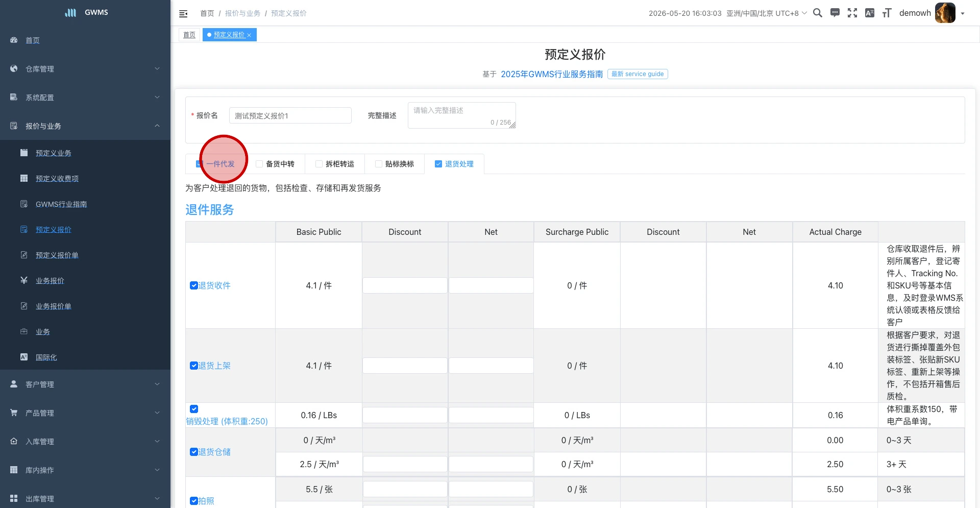The image size is (980, 508).
Task: Click the 产品管理 cart icon
Action: (x=14, y=413)
